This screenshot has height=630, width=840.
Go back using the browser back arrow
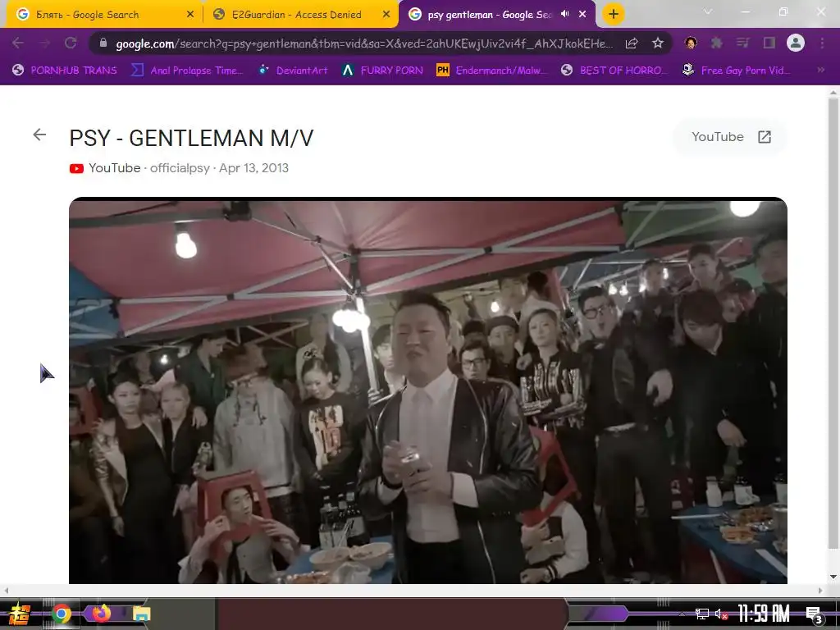[18, 43]
